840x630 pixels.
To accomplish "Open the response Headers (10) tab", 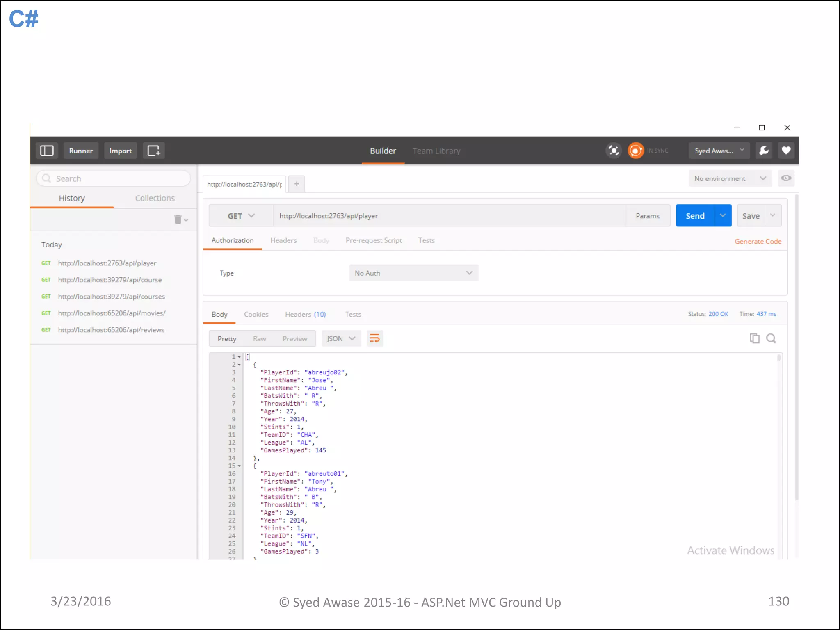I will point(306,314).
